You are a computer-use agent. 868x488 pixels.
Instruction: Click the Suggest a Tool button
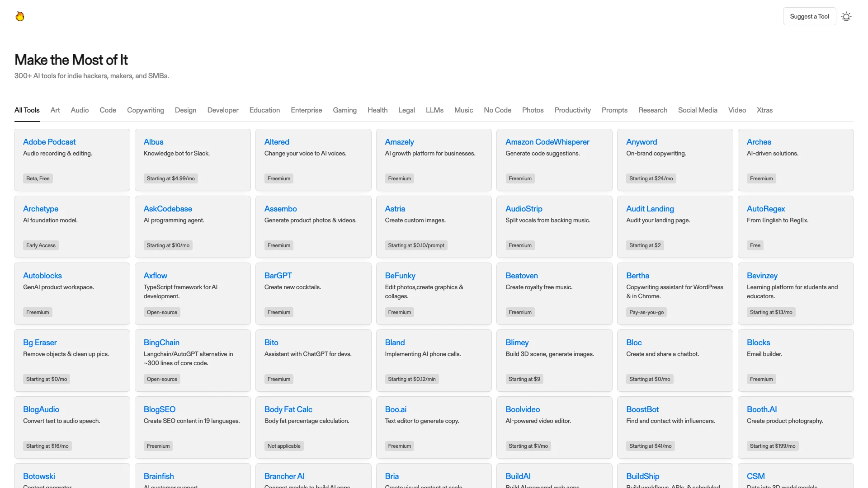809,16
